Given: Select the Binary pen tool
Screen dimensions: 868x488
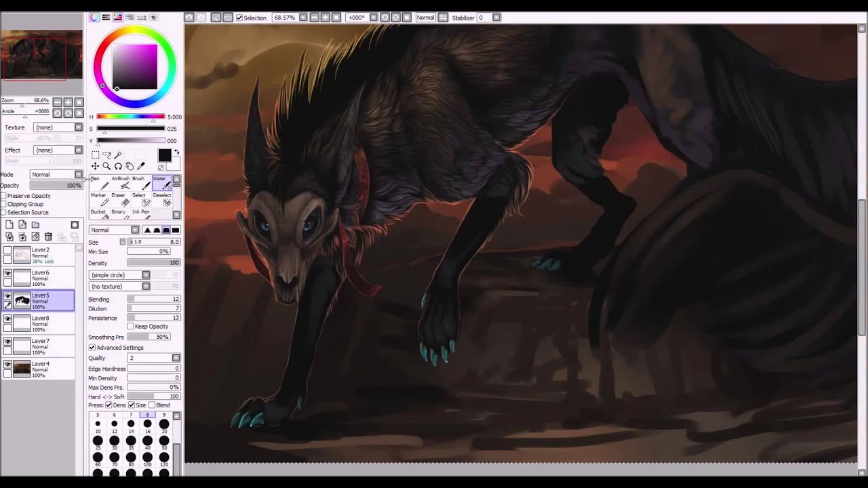Looking at the screenshot, I should (121, 214).
